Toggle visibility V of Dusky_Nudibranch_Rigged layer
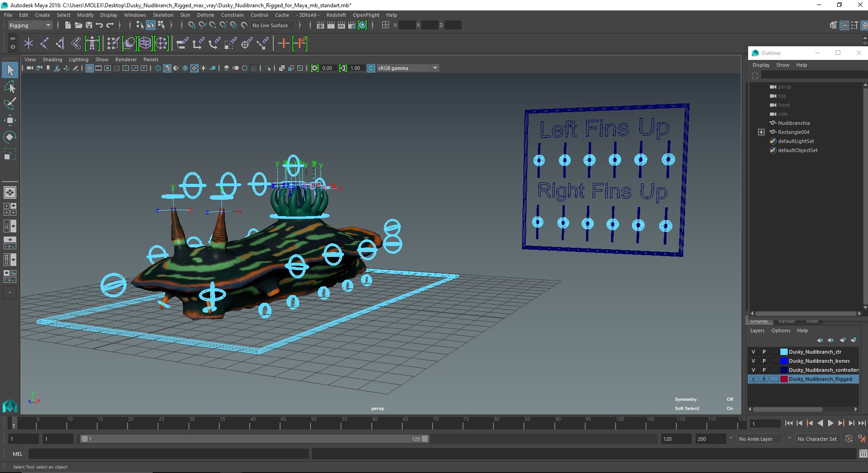 pos(754,379)
